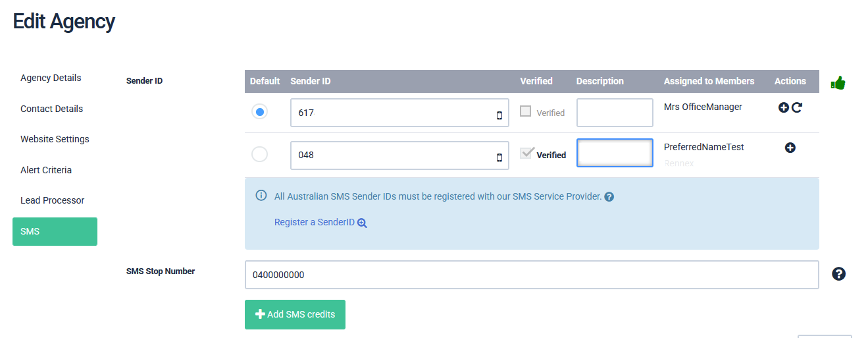Click refresh icon in the 617 row
The width and height of the screenshot is (868, 338).
tap(797, 107)
